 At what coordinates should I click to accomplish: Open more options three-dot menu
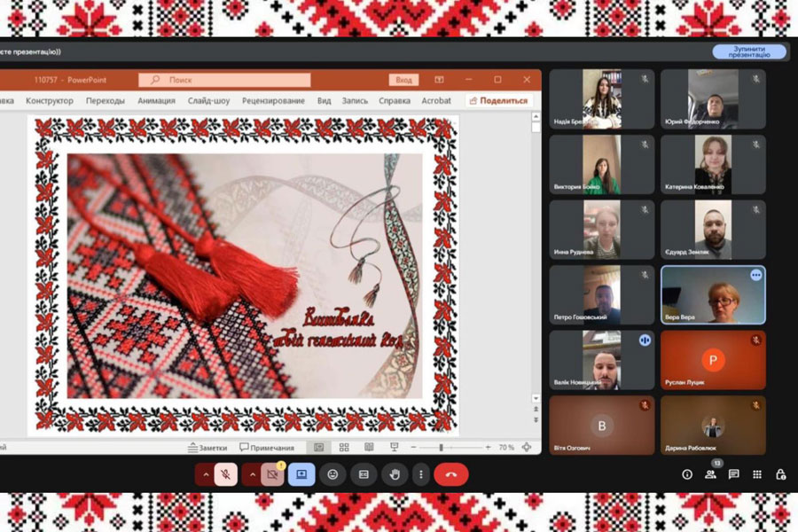click(421, 474)
